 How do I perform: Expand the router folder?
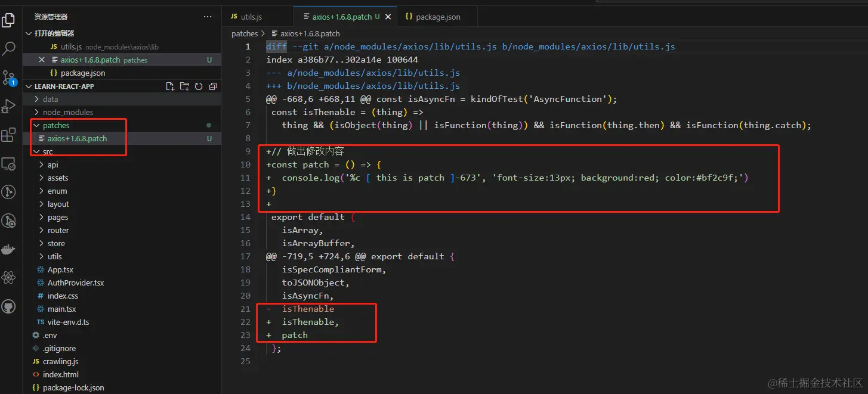[42, 230]
